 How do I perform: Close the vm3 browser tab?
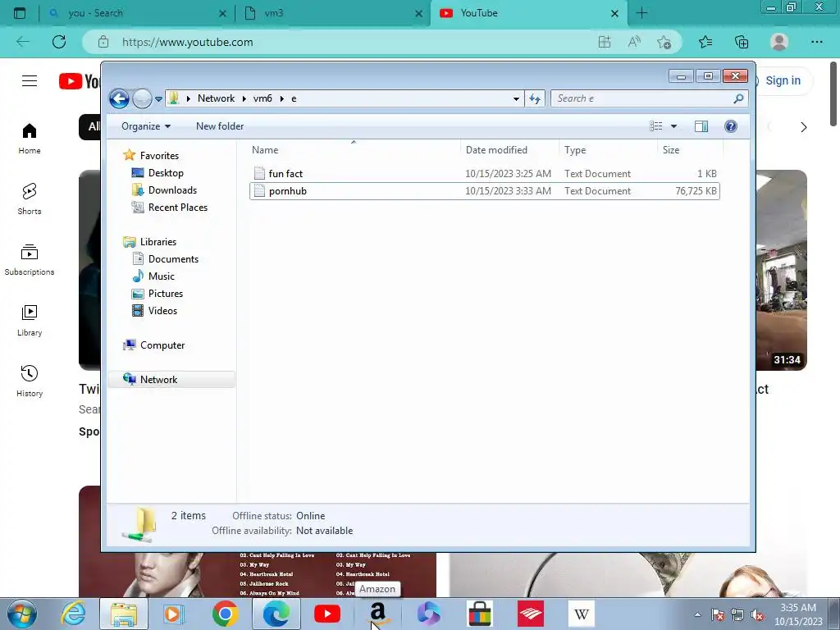[419, 13]
